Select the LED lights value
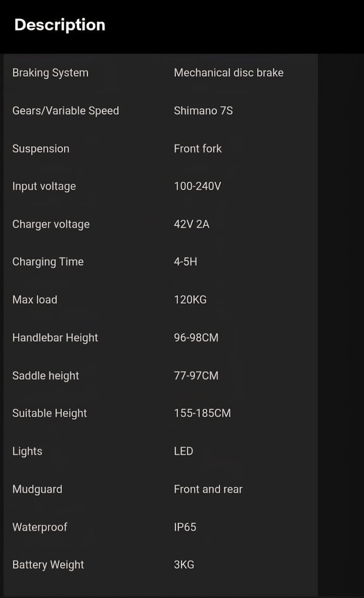The image size is (364, 598). (x=183, y=451)
